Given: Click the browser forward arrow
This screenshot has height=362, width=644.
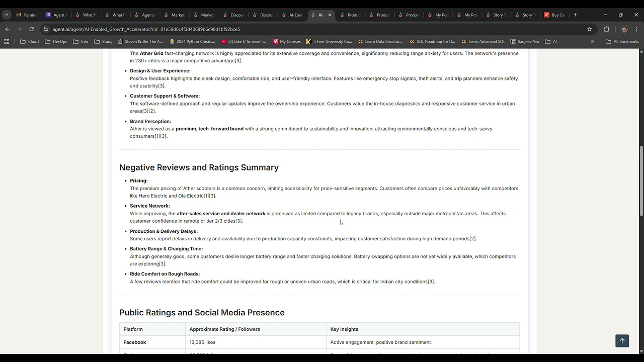Looking at the screenshot, I should tap(19, 29).
